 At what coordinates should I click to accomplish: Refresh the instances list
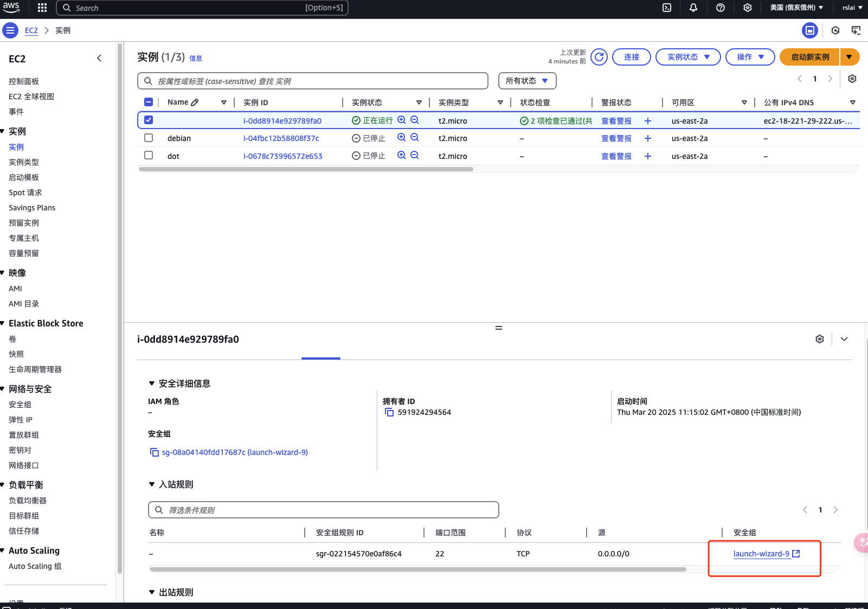pyautogui.click(x=599, y=57)
